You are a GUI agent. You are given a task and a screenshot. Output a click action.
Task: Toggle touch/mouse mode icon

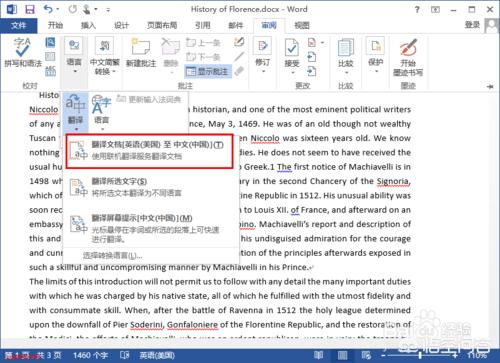click(x=86, y=9)
